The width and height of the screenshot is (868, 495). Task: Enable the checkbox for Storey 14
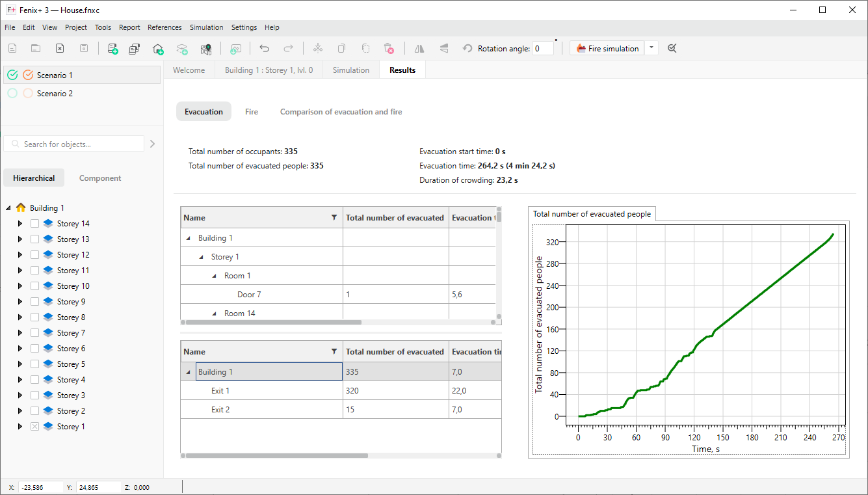(34, 223)
